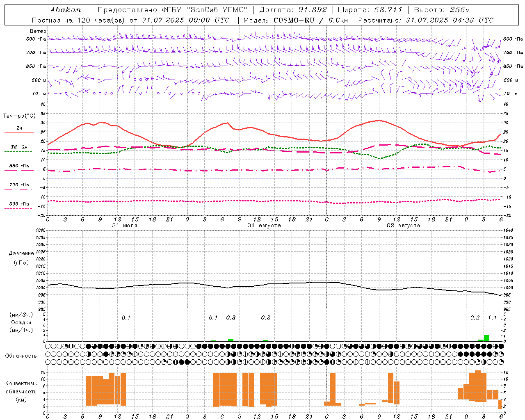Click the Облачность cloud cover label
The image size is (525, 420).
tap(21, 356)
